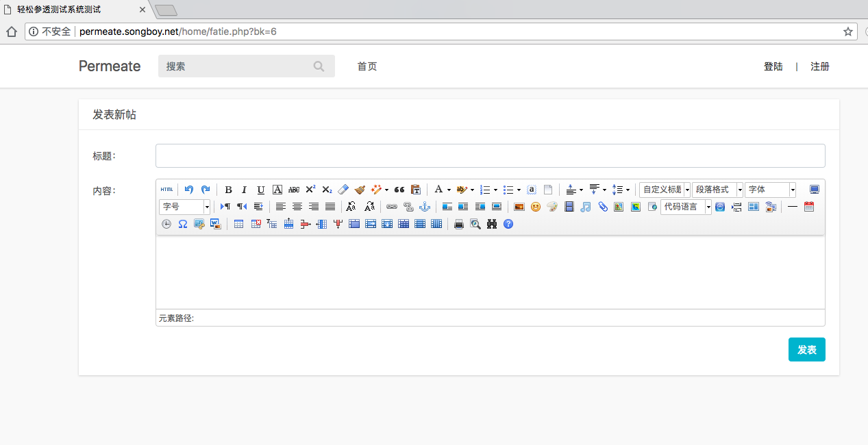Viewport: 868px width, 445px height.
Task: Toggle bold formatting
Action: pyautogui.click(x=228, y=190)
